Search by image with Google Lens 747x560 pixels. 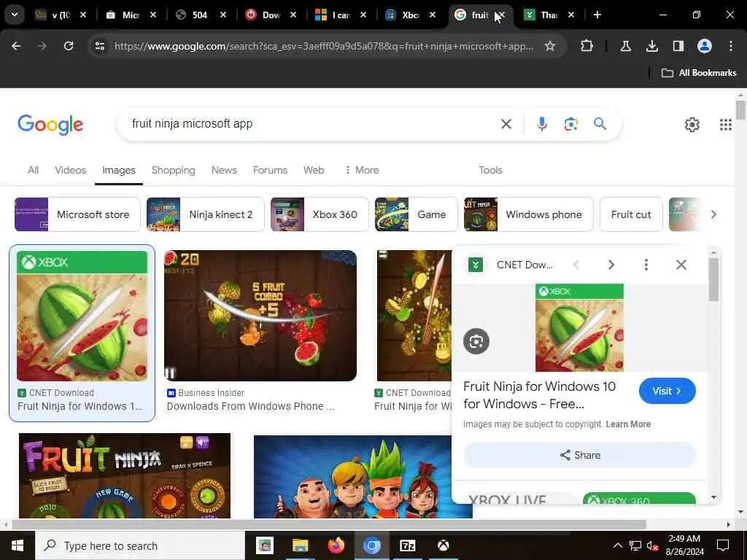point(570,124)
